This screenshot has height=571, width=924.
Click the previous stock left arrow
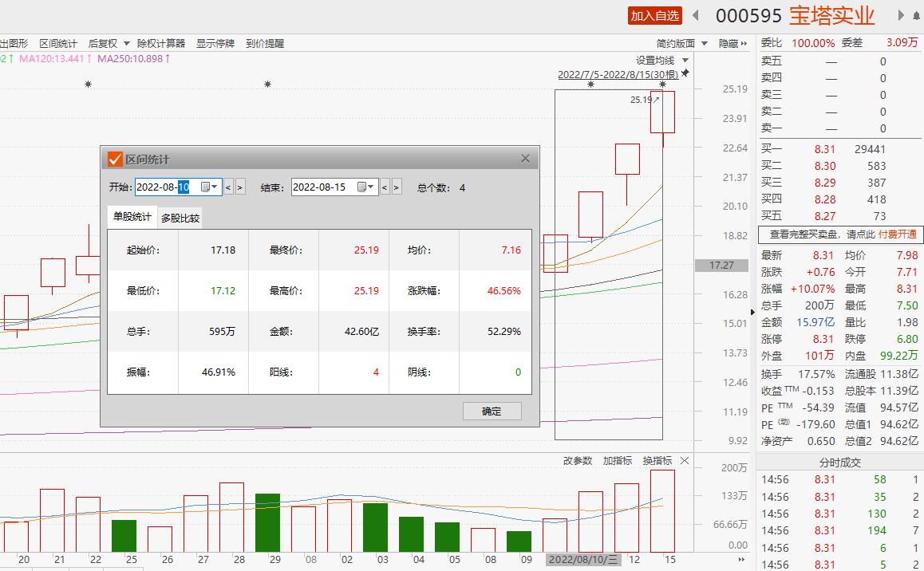click(x=696, y=15)
